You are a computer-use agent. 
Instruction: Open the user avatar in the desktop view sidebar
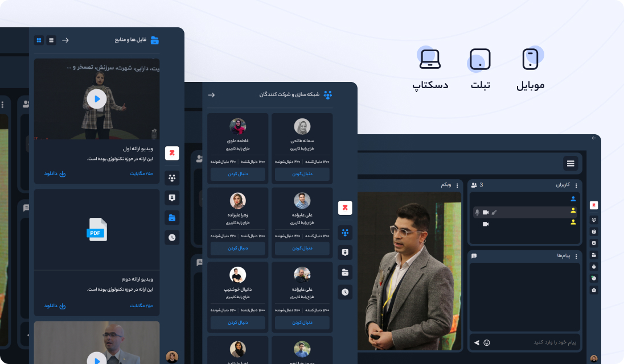(594, 358)
